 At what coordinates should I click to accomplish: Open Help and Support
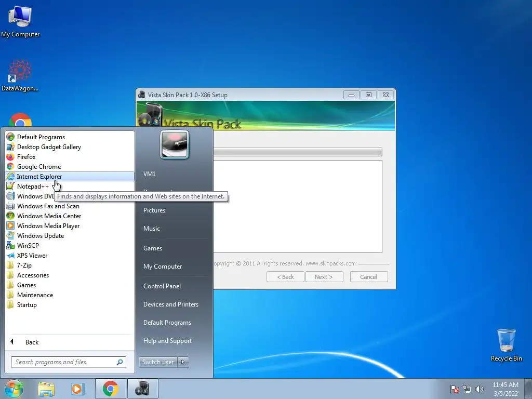tap(168, 341)
